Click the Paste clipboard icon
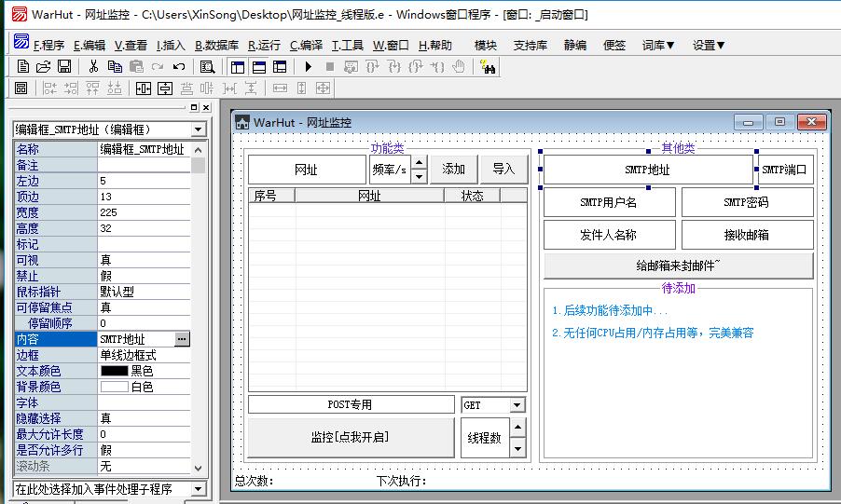Screen dimensions: 841x504 (x=137, y=67)
